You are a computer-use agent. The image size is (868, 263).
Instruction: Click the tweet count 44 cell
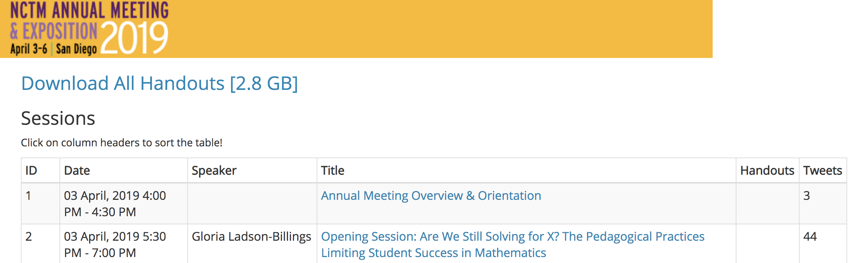click(810, 237)
